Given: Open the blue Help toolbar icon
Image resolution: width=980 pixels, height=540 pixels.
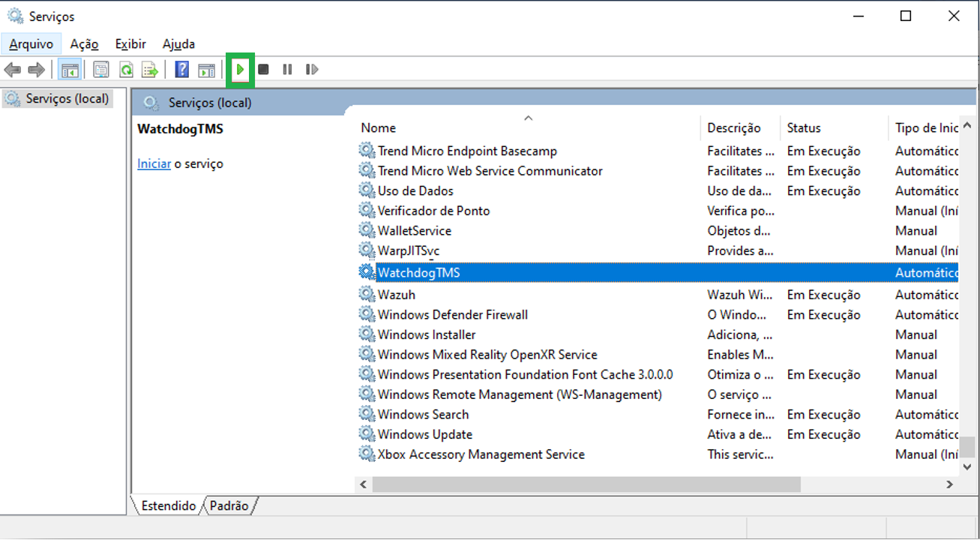Looking at the screenshot, I should (x=181, y=70).
